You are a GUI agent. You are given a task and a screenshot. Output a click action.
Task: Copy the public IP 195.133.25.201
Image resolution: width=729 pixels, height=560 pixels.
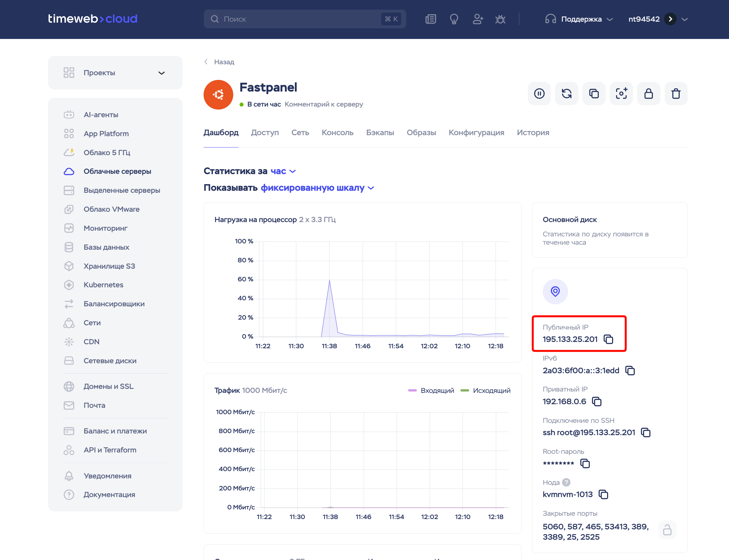[x=608, y=339]
